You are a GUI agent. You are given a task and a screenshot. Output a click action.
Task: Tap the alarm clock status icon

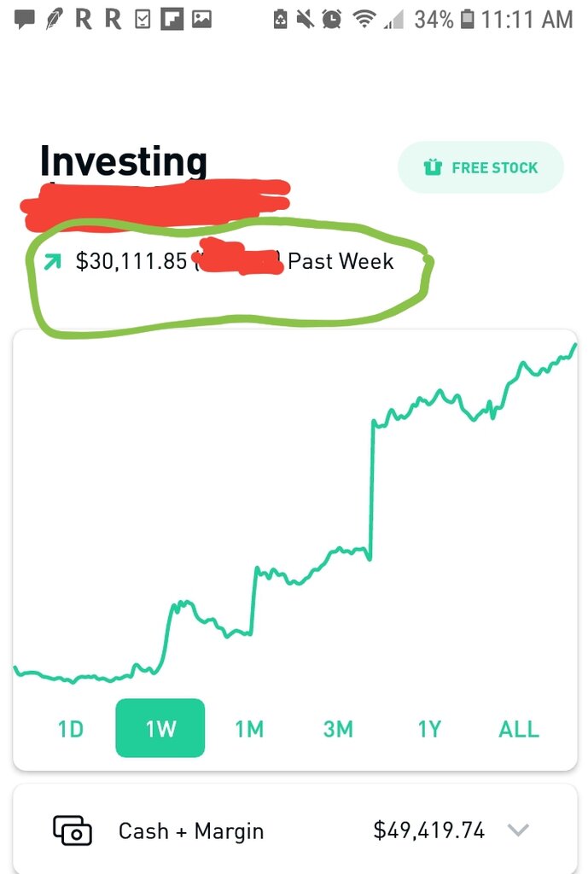pos(332,20)
